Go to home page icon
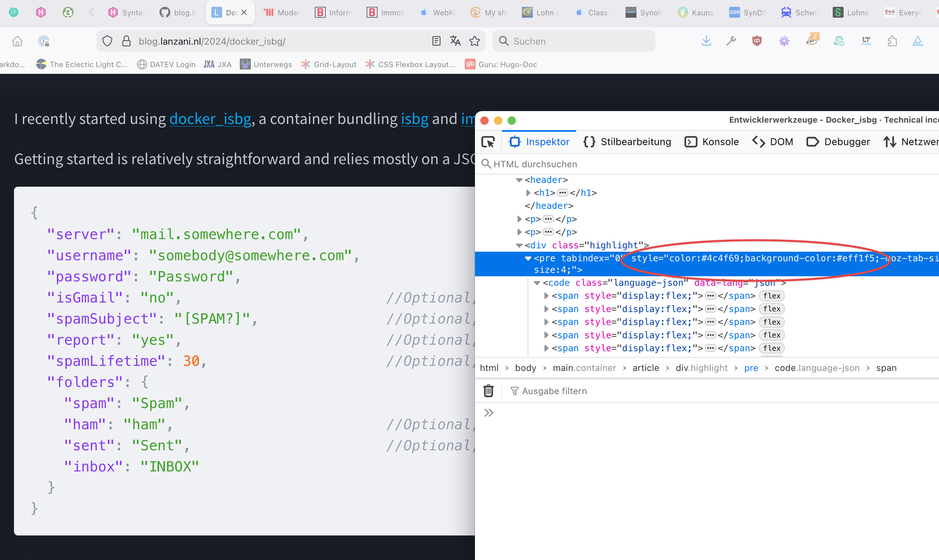The image size is (939, 560). (x=17, y=41)
